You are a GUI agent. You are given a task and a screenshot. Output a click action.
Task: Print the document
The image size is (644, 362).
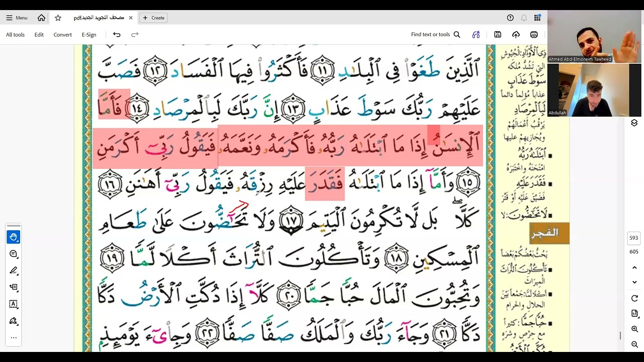pos(534,35)
